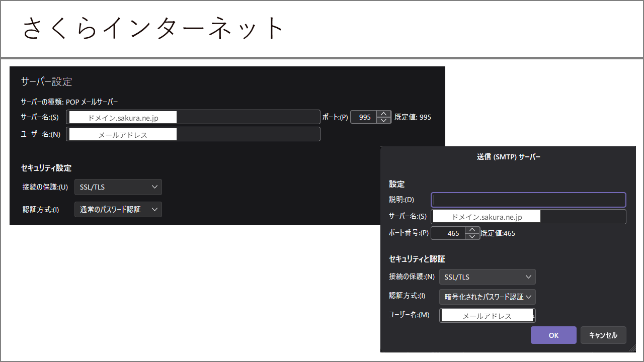This screenshot has height=362, width=644.
Task: Click the POP port number field showing 995
Action: 364,117
